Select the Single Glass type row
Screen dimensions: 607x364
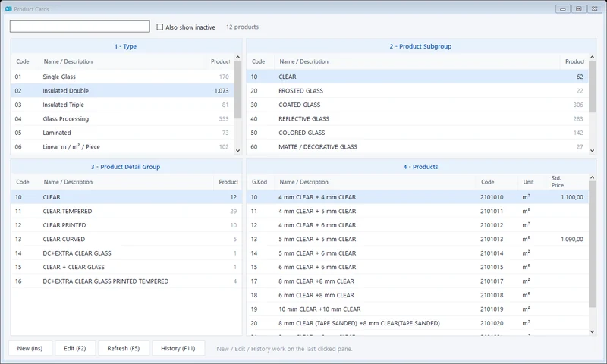coord(122,77)
